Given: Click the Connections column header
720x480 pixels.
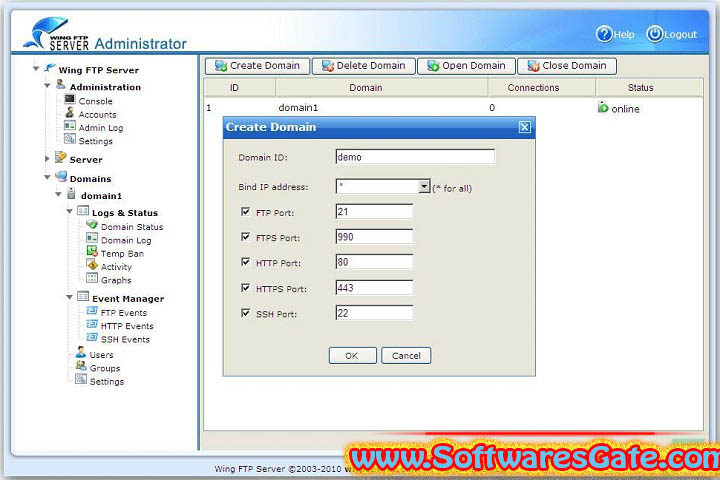Looking at the screenshot, I should [541, 87].
